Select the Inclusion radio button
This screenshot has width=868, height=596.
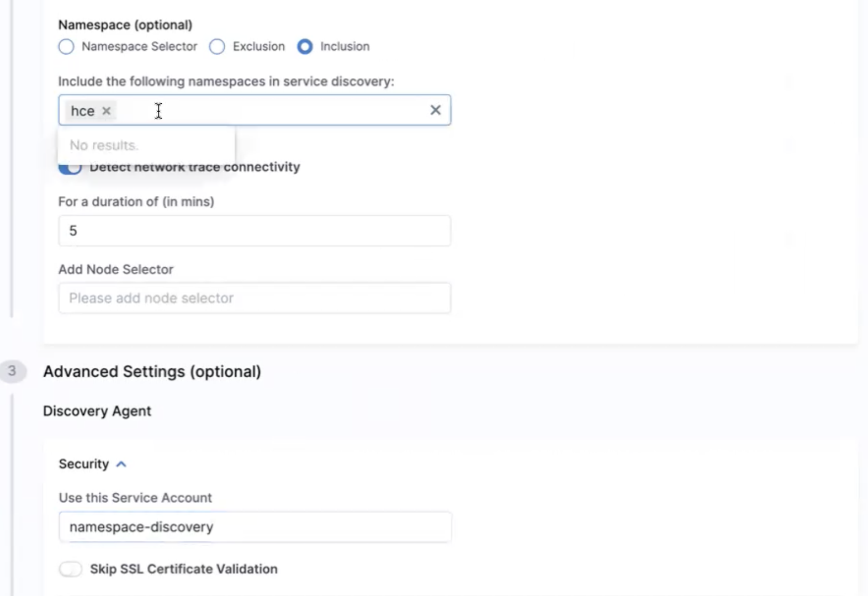[x=305, y=47]
